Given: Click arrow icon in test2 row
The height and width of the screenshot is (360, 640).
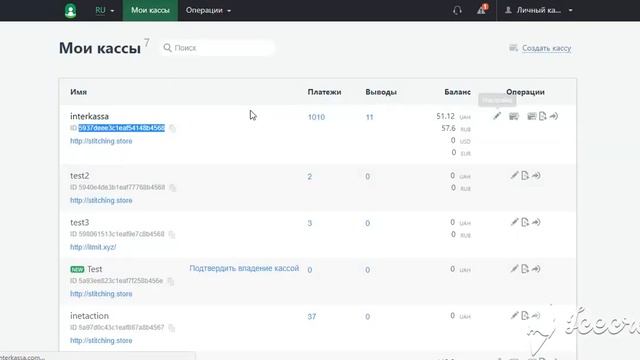Looking at the screenshot, I should click(536, 176).
